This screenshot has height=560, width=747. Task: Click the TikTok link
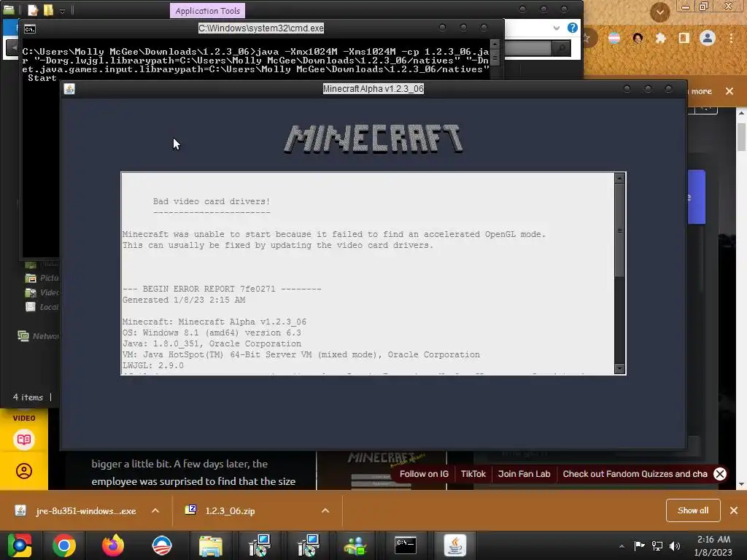click(x=473, y=474)
